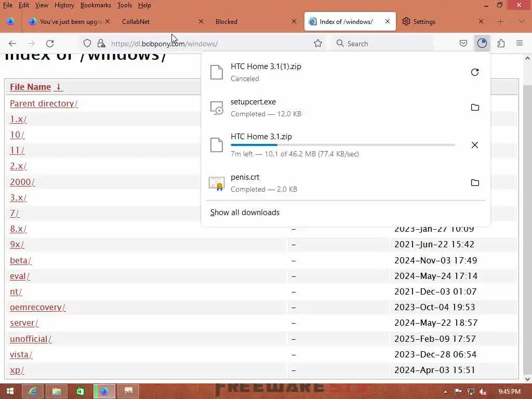
Task: Open the clock showing 9:45 PM
Action: [x=509, y=392]
